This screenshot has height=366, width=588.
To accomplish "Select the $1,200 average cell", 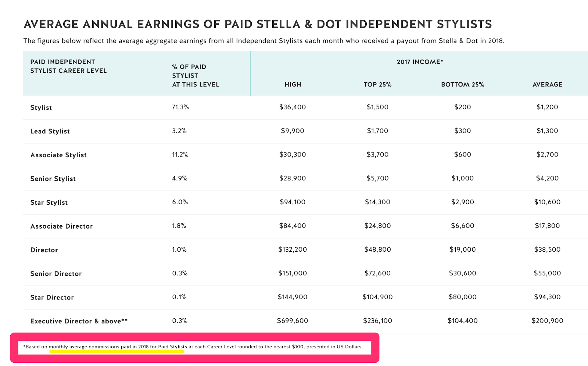I will 547,107.
